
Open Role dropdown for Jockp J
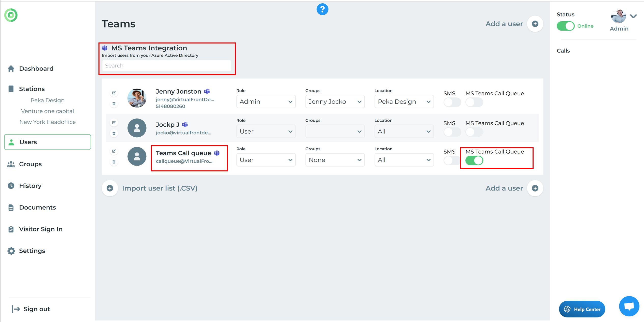click(266, 131)
